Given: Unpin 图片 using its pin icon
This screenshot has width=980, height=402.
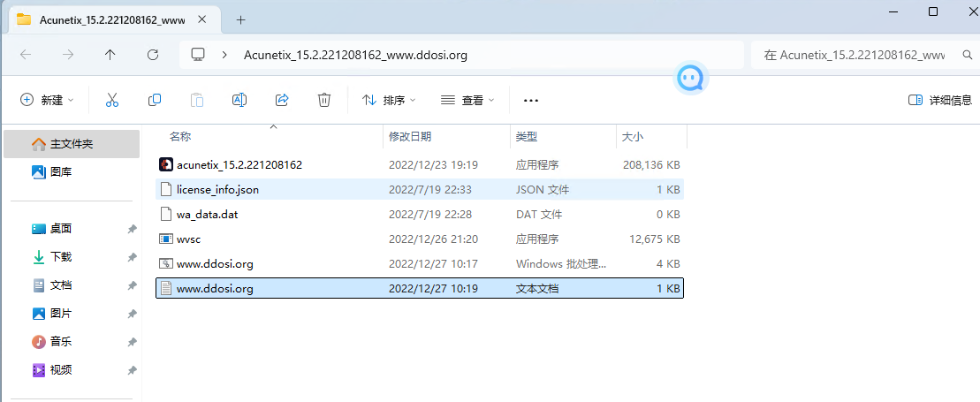Looking at the screenshot, I should 132,314.
